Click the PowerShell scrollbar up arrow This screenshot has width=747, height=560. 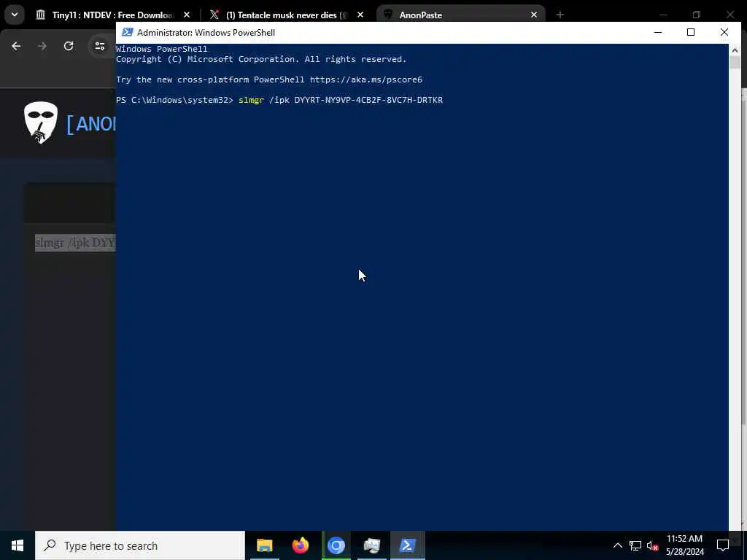[x=735, y=50]
